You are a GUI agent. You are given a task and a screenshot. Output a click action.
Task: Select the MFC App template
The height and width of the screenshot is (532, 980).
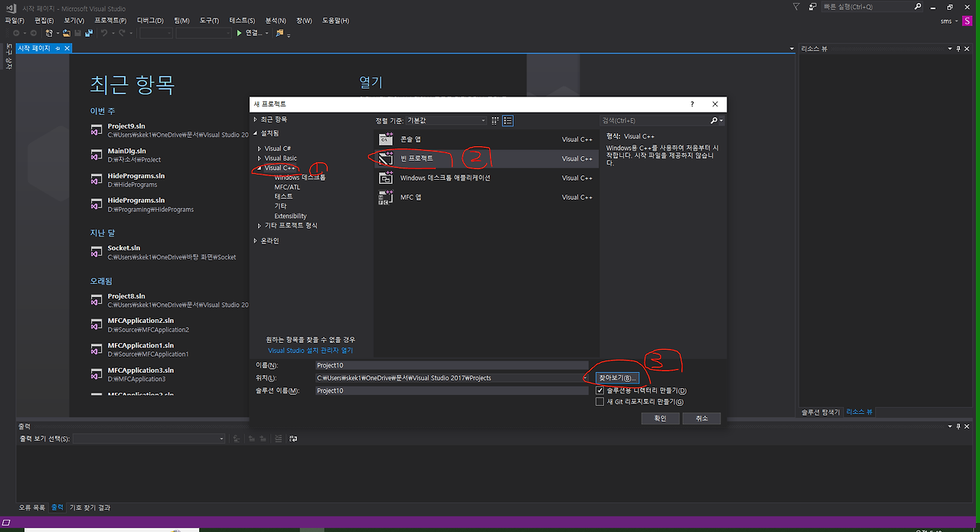pos(486,197)
